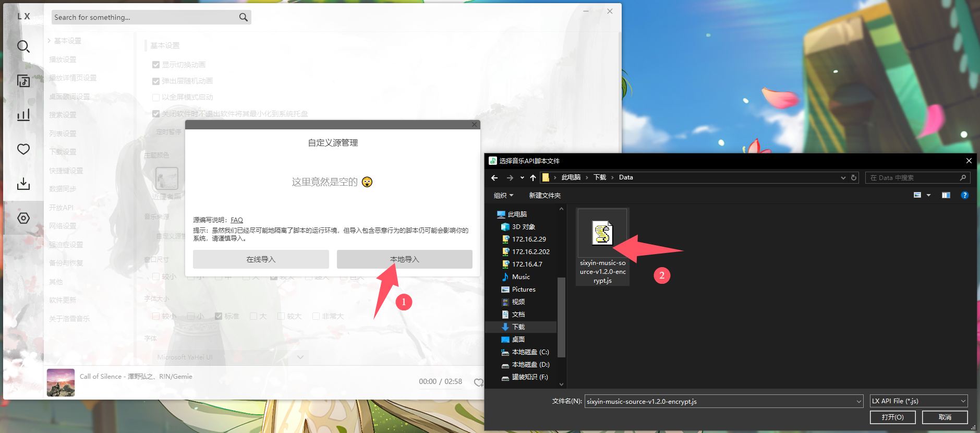The height and width of the screenshot is (433, 980).
Task: Click the Back arrow in file dialog
Action: coord(494,178)
